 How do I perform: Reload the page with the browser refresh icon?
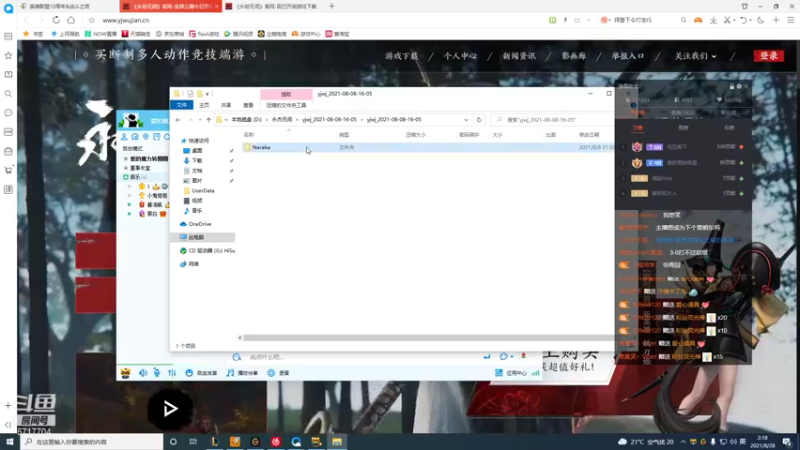[x=56, y=20]
